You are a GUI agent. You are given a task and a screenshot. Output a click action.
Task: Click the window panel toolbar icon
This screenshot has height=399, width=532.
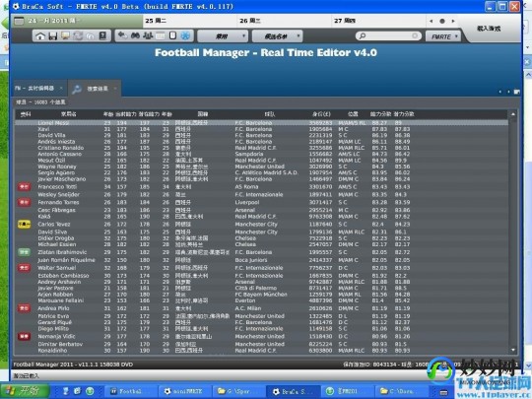(161, 35)
